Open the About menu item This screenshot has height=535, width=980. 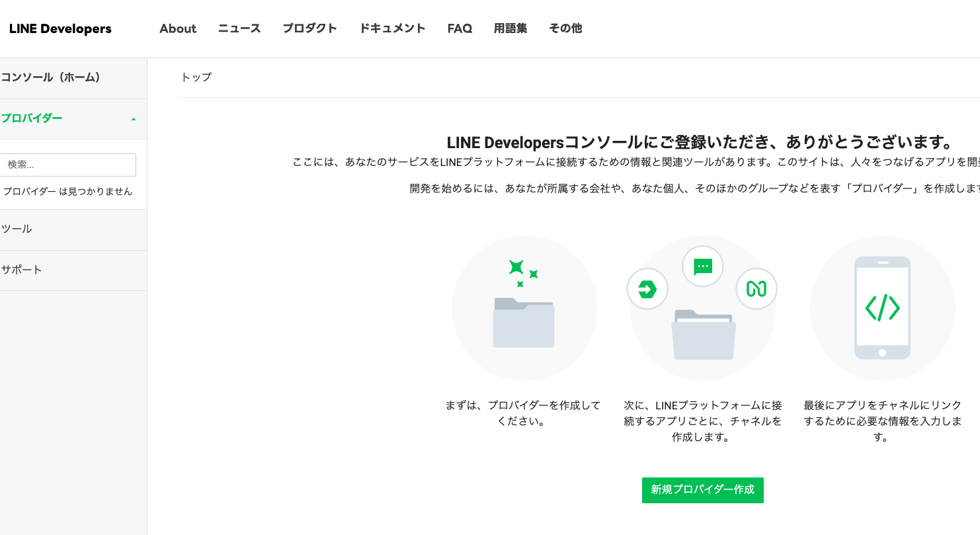(178, 28)
